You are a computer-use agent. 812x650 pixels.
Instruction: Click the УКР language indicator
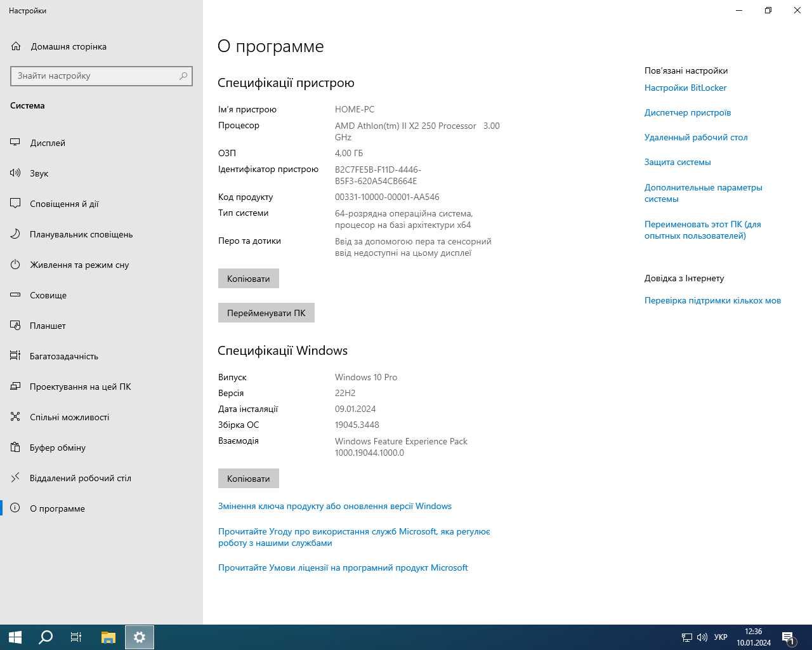click(721, 637)
